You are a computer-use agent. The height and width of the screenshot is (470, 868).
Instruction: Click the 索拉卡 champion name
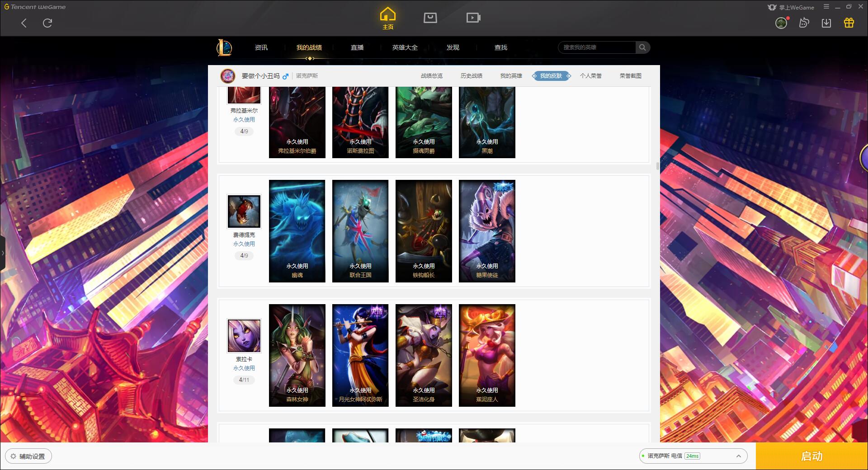point(244,359)
